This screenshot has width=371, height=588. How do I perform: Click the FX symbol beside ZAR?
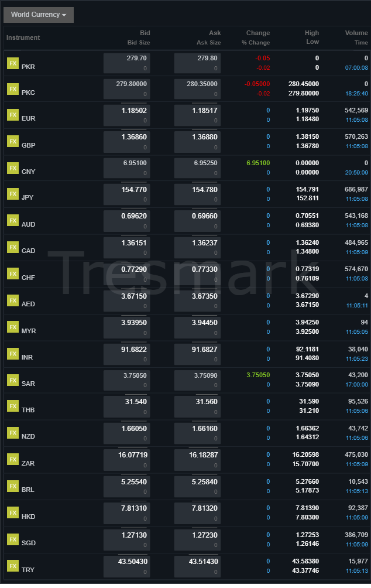click(12, 459)
